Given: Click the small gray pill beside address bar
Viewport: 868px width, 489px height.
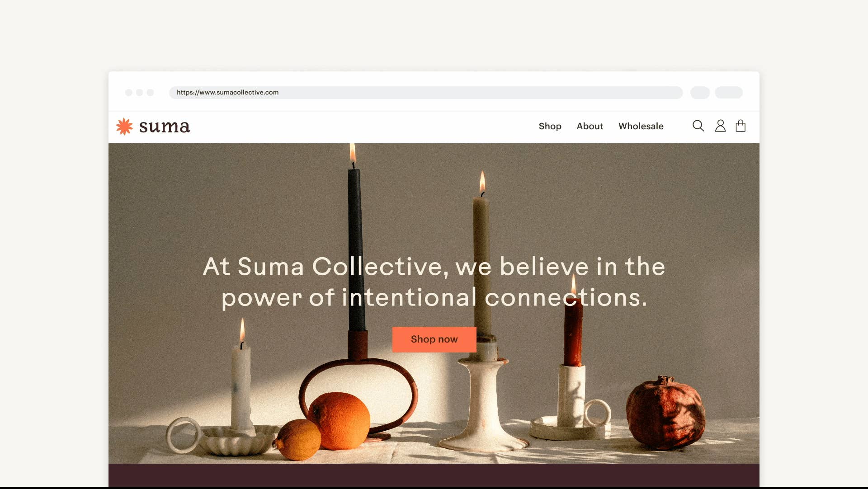Looking at the screenshot, I should (x=700, y=92).
